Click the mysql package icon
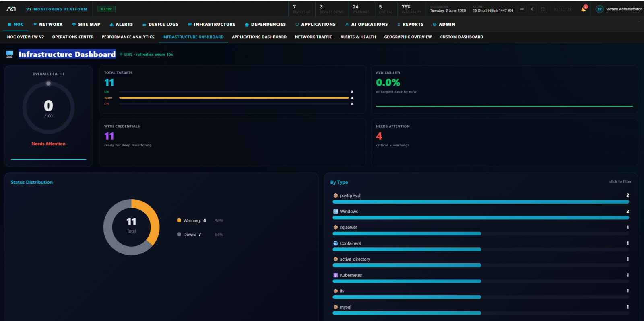 coord(336,307)
